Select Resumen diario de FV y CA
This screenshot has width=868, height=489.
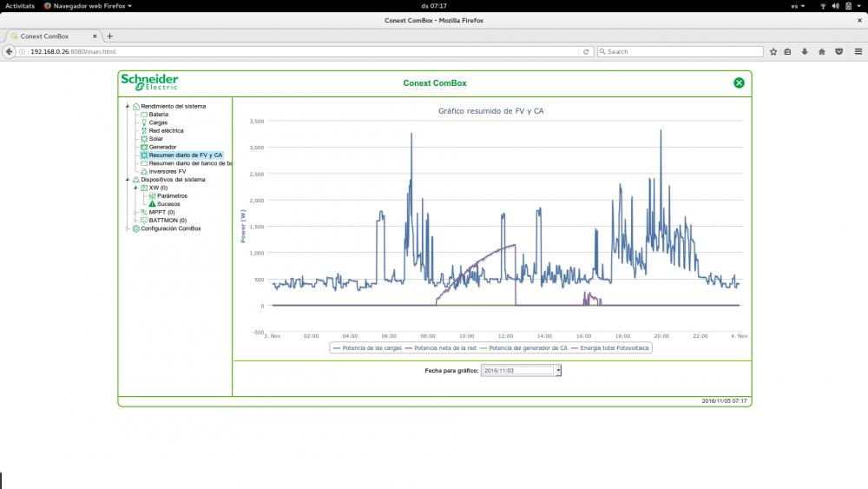click(x=186, y=155)
